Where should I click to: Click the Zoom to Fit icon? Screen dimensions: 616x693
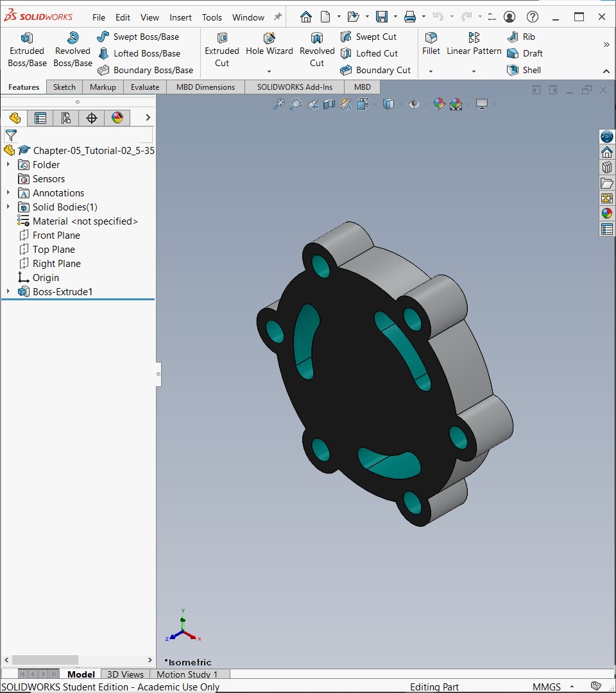click(278, 105)
